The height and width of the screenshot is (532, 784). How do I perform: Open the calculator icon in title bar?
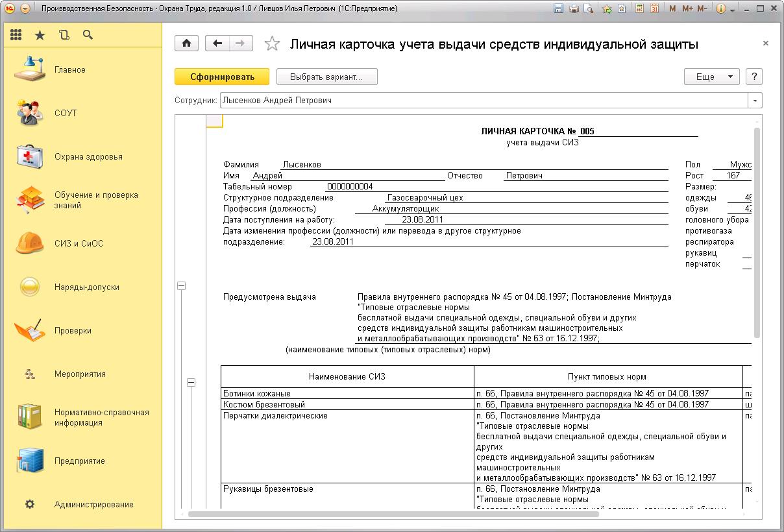(x=640, y=9)
